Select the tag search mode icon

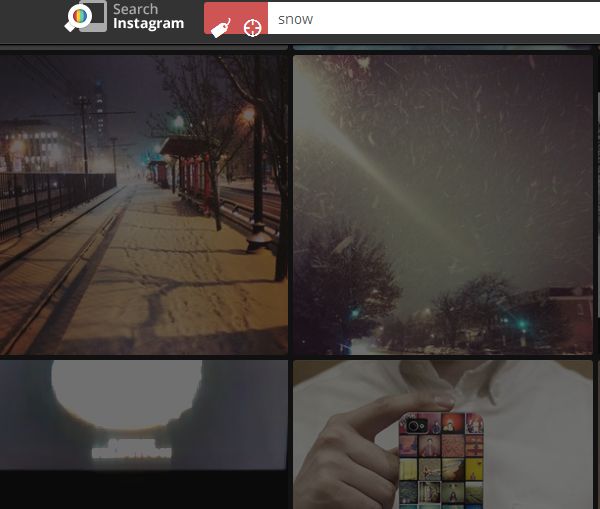point(221,28)
